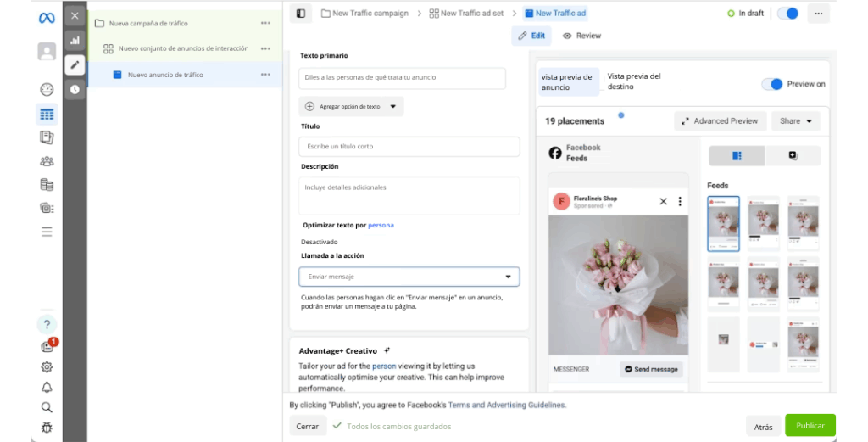
Task: Click the Meta logo icon
Action: (47, 18)
